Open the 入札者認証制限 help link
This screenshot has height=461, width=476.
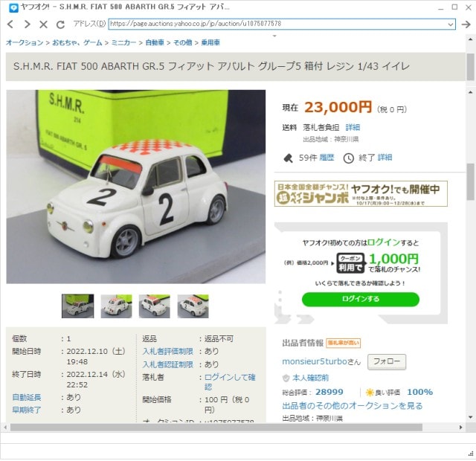tap(168, 364)
